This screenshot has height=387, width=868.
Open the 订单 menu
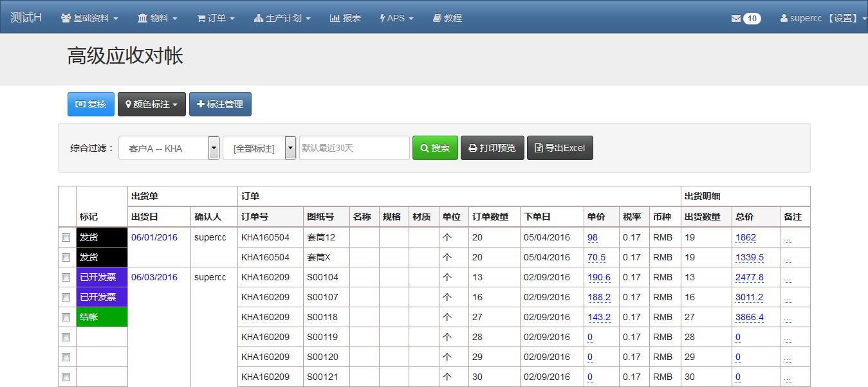[x=215, y=18]
